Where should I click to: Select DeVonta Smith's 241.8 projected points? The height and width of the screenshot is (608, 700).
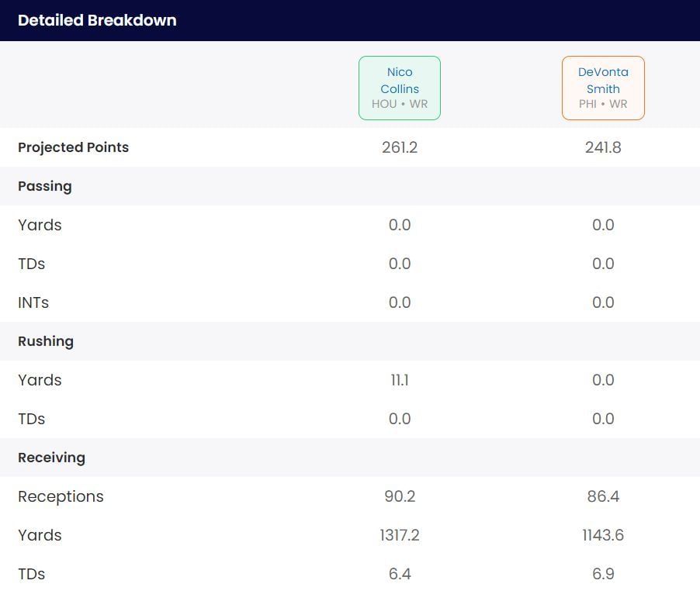(x=603, y=147)
